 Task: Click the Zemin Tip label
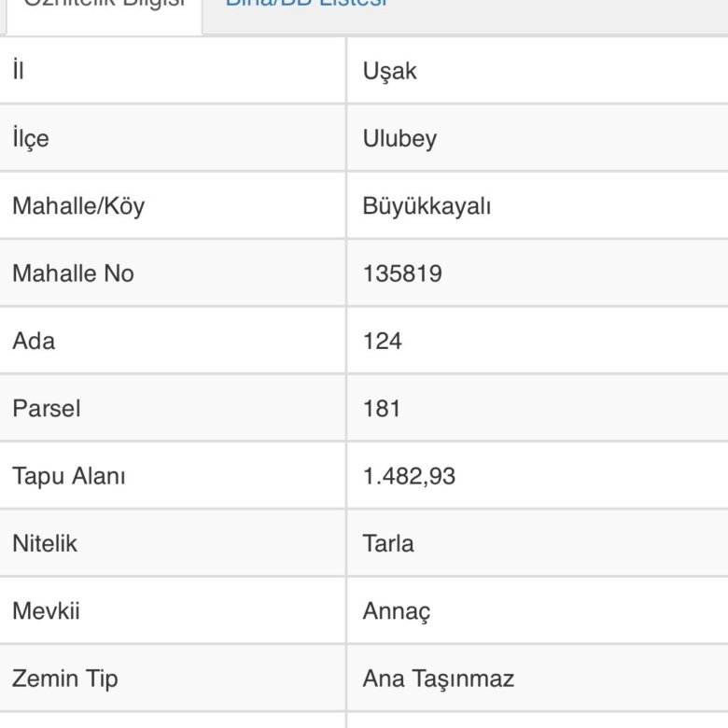tap(65, 679)
